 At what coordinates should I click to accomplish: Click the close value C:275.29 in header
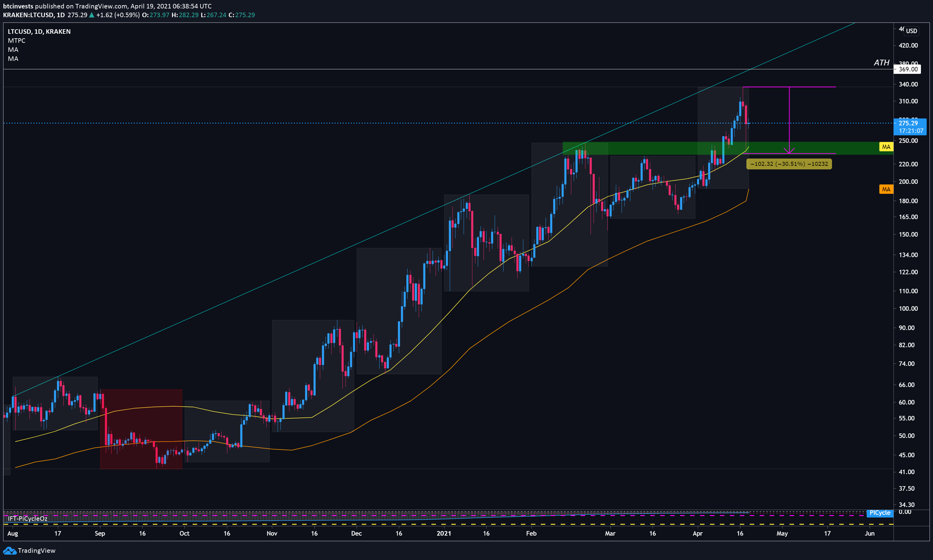coord(242,15)
